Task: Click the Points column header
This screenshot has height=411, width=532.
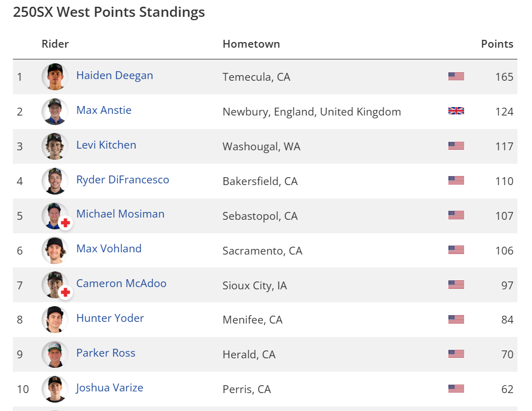Action: pyautogui.click(x=497, y=44)
